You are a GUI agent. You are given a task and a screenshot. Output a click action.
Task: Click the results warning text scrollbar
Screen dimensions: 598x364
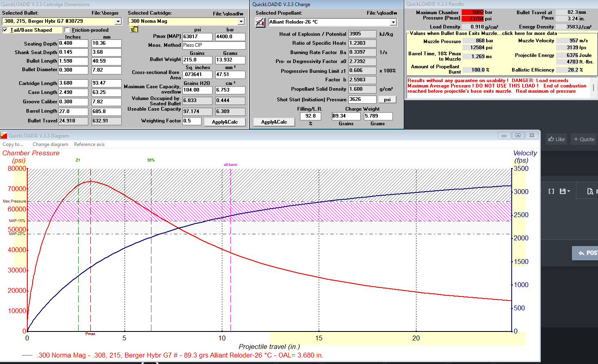594,88
